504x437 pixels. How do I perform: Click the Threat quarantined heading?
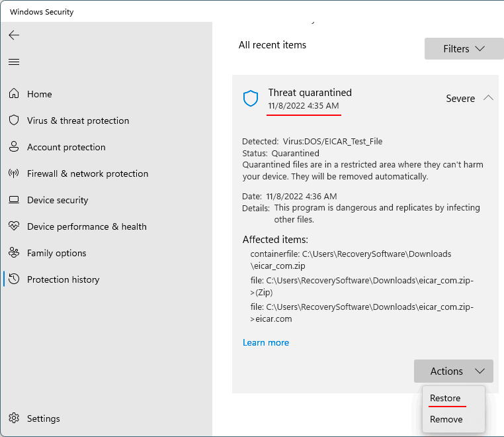310,93
